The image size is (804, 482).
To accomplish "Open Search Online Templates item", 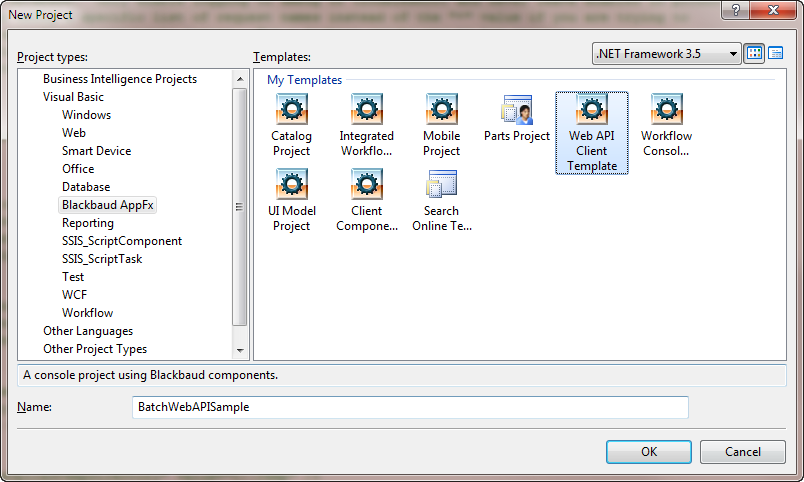I will click(x=441, y=185).
